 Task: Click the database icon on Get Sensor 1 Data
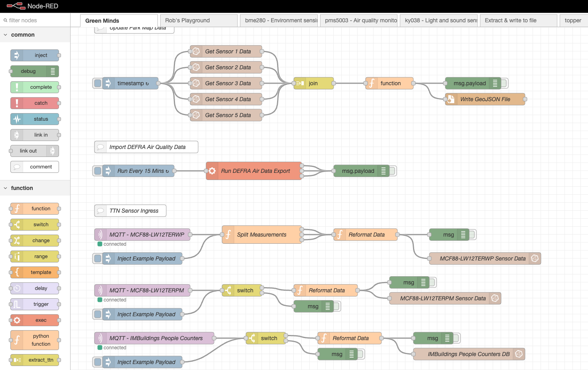click(x=196, y=51)
